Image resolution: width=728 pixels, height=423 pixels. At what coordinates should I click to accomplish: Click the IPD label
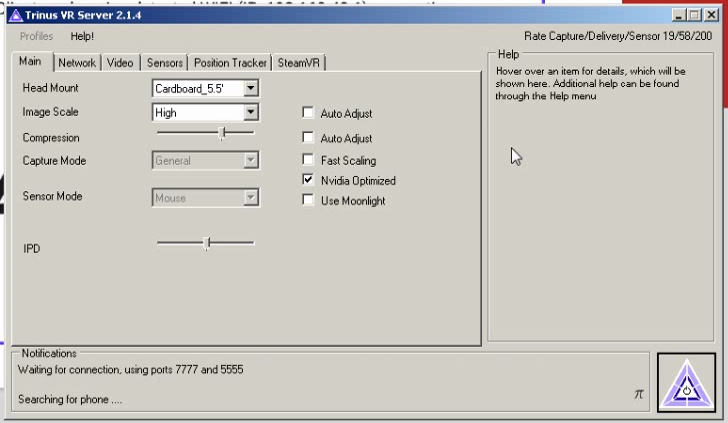32,248
